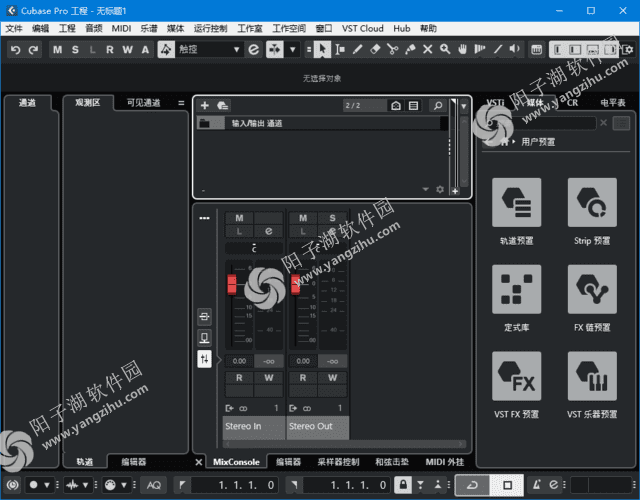This screenshot has height=500, width=640.
Task: Click MixConsole horizontal scrollbar
Action: pos(344,444)
